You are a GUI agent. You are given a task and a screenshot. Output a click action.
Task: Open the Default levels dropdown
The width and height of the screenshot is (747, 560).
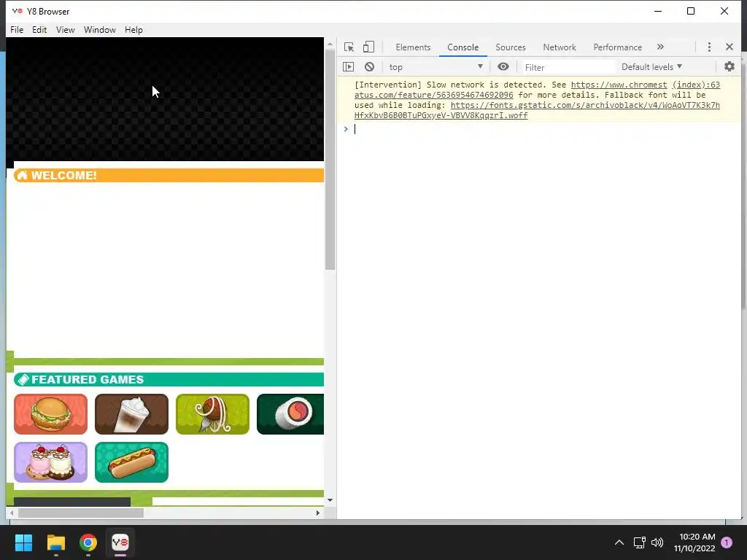pos(651,67)
